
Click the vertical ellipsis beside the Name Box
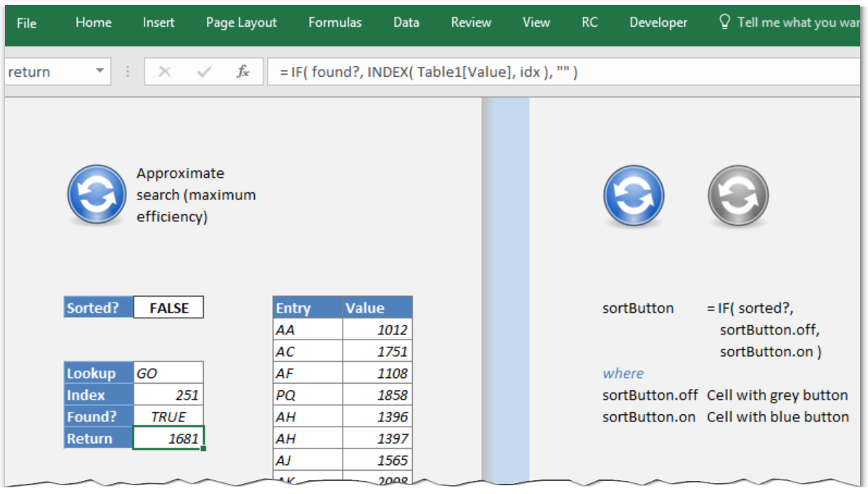(x=128, y=71)
